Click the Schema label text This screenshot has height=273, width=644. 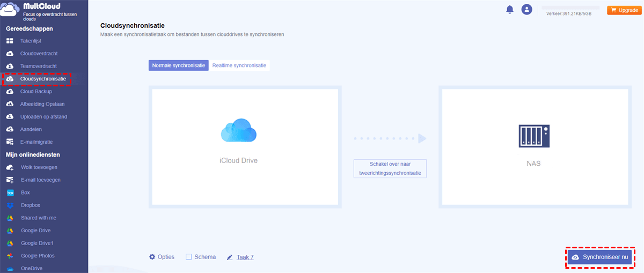(205, 257)
